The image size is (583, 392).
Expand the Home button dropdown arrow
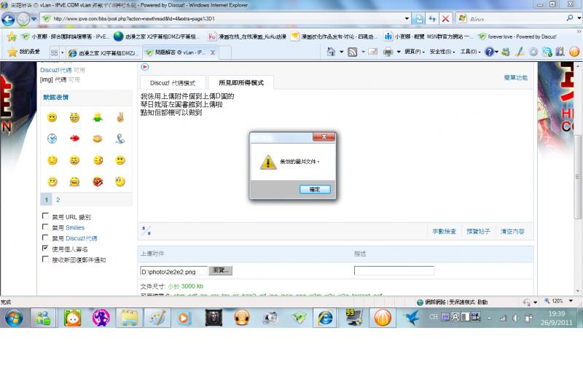tap(341, 52)
